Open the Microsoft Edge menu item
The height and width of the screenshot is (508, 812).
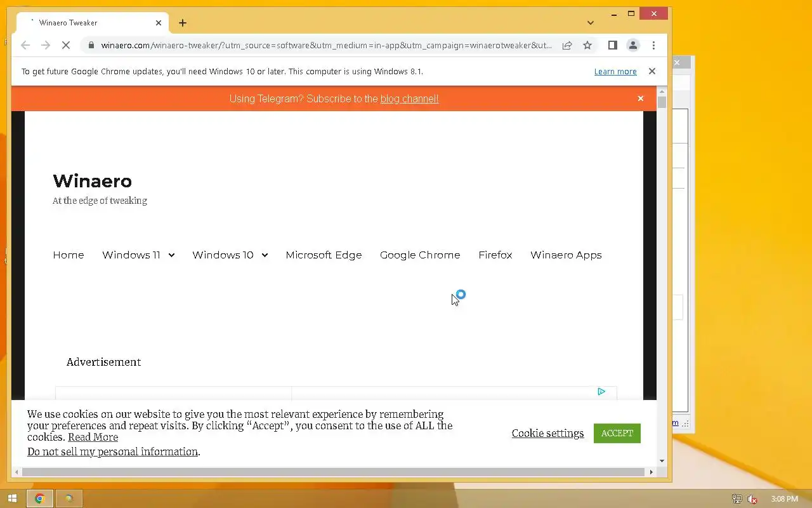coord(324,255)
